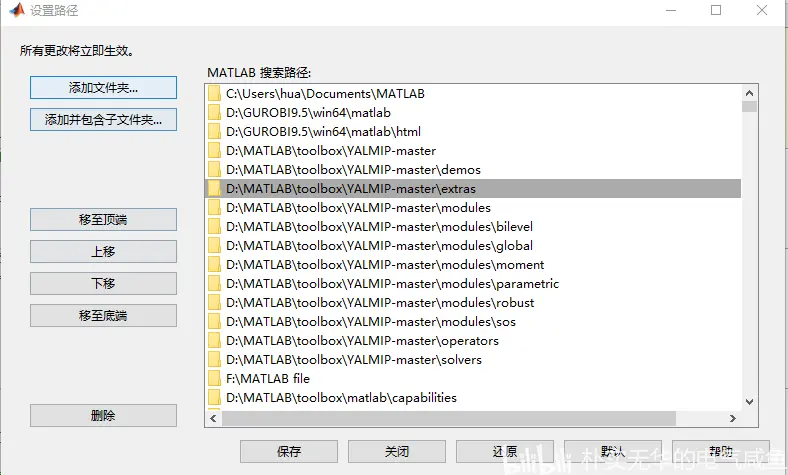This screenshot has height=475, width=788.
Task: Click horizontal scrollbar thumb of path list
Action: click(x=449, y=418)
